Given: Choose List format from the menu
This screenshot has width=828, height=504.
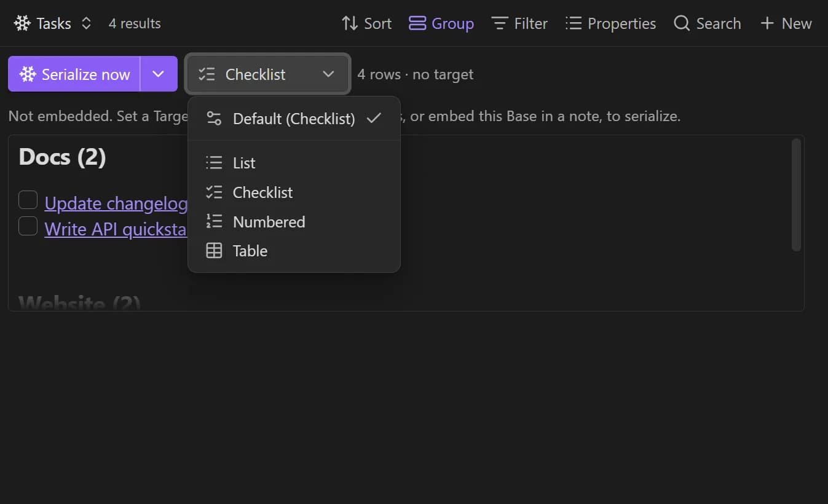Looking at the screenshot, I should click(x=294, y=163).
